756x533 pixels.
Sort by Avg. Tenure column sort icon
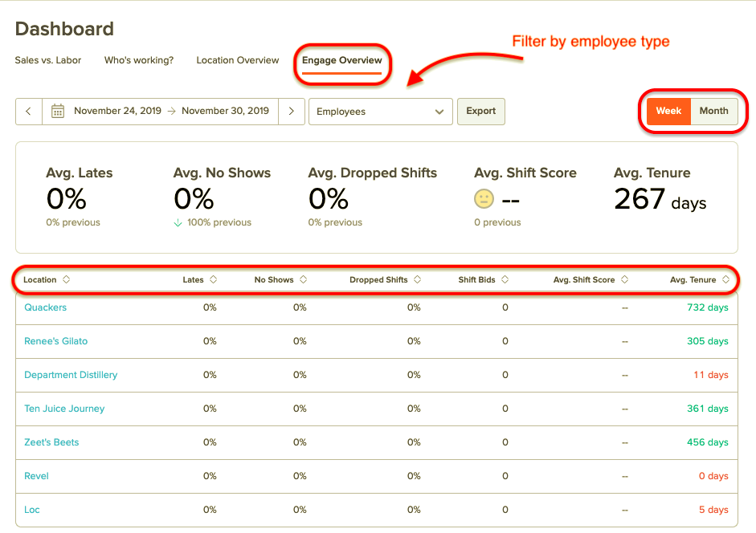pyautogui.click(x=726, y=280)
